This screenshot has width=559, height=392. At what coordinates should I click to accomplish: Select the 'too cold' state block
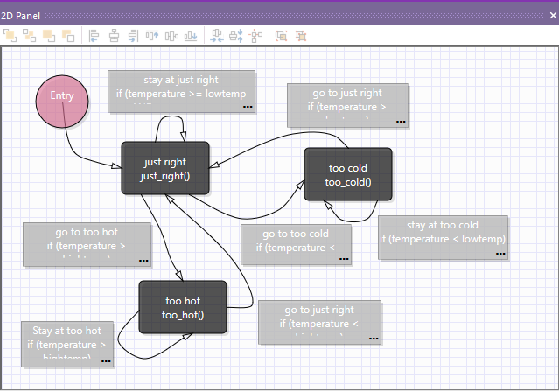pos(348,174)
